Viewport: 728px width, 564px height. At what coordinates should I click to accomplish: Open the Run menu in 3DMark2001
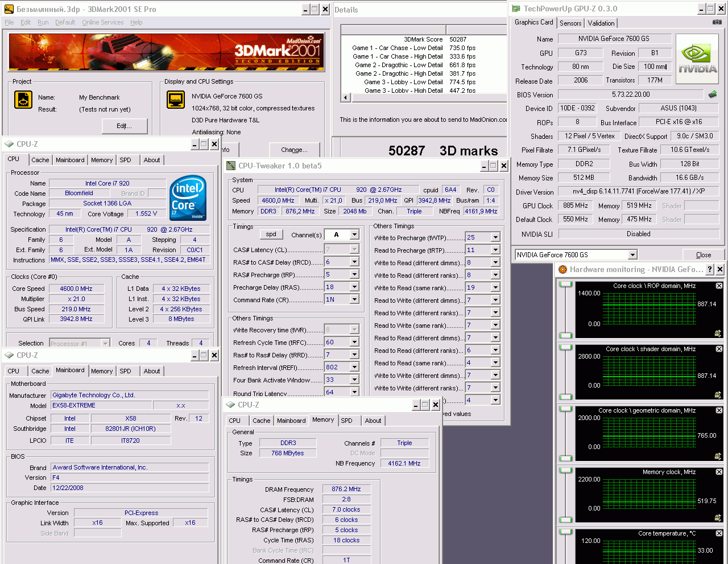(x=43, y=22)
